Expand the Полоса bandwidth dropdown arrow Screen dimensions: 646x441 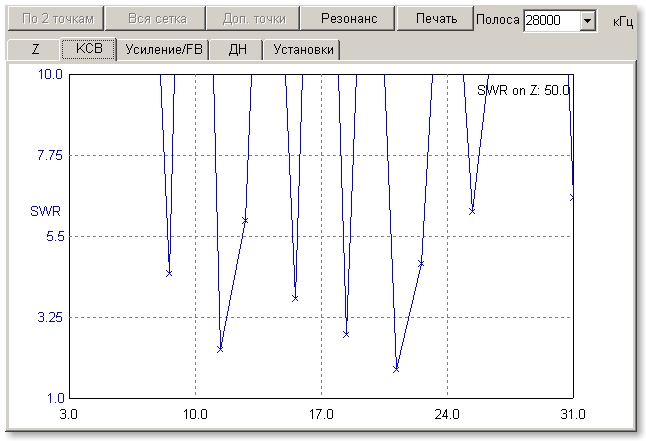[x=586, y=20]
